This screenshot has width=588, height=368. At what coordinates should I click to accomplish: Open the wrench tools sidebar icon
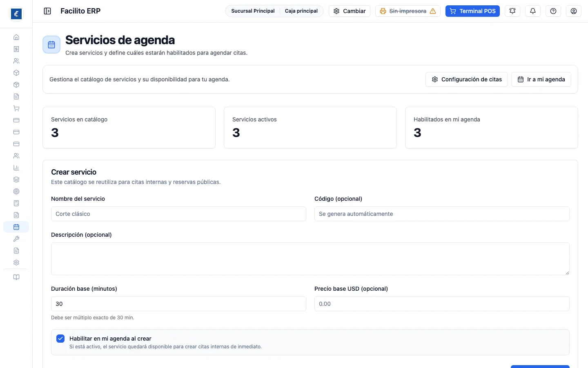pos(16,239)
